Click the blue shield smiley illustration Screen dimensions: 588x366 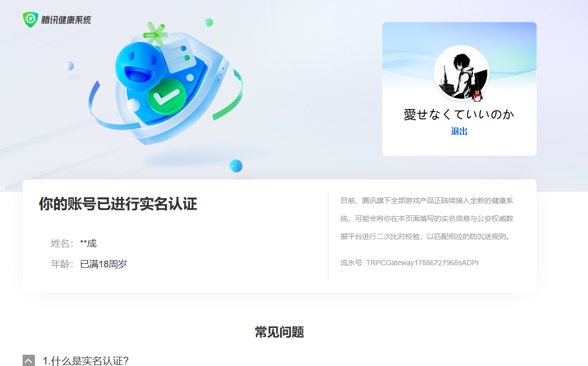pyautogui.click(x=166, y=84)
